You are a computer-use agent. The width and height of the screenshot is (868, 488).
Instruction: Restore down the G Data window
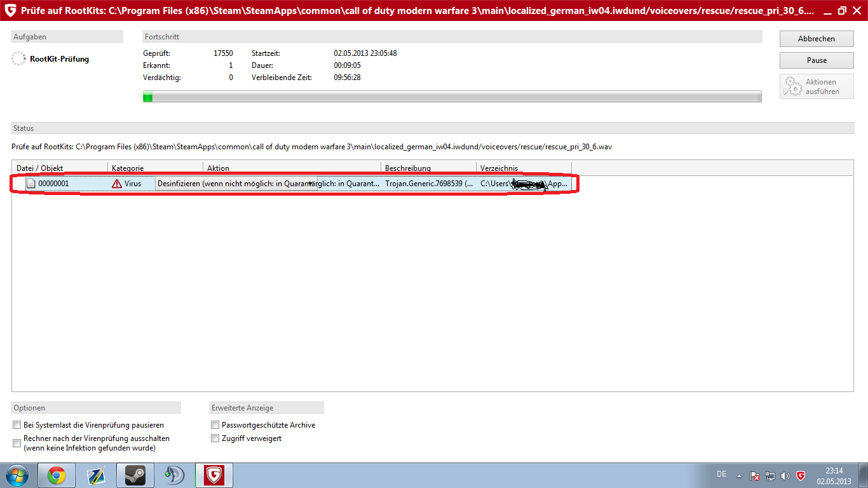(x=842, y=10)
